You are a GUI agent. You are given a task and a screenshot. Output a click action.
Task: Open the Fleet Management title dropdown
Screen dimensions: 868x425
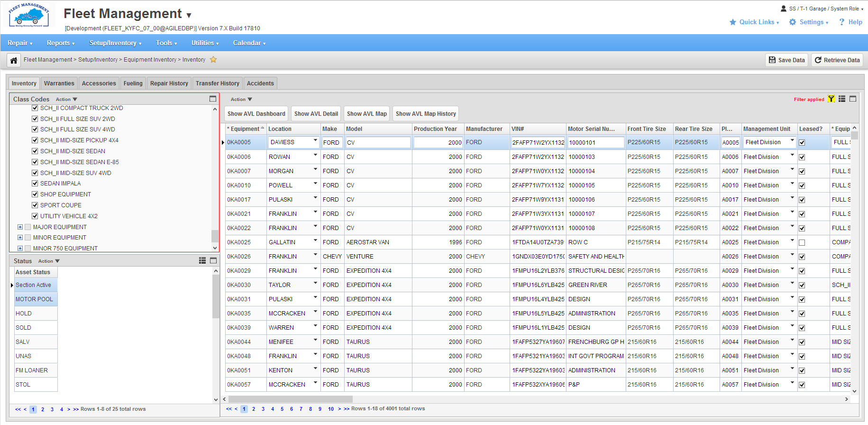click(189, 15)
